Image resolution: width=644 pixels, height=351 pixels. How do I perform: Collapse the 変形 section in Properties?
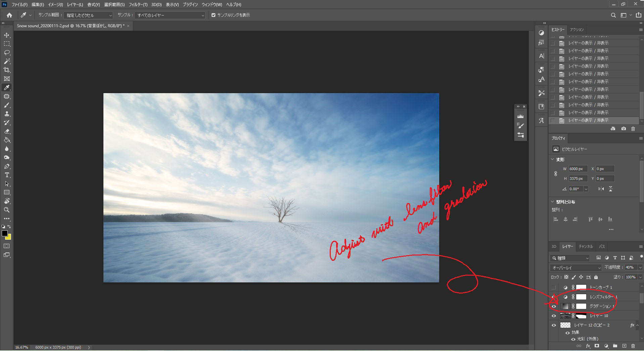[553, 159]
